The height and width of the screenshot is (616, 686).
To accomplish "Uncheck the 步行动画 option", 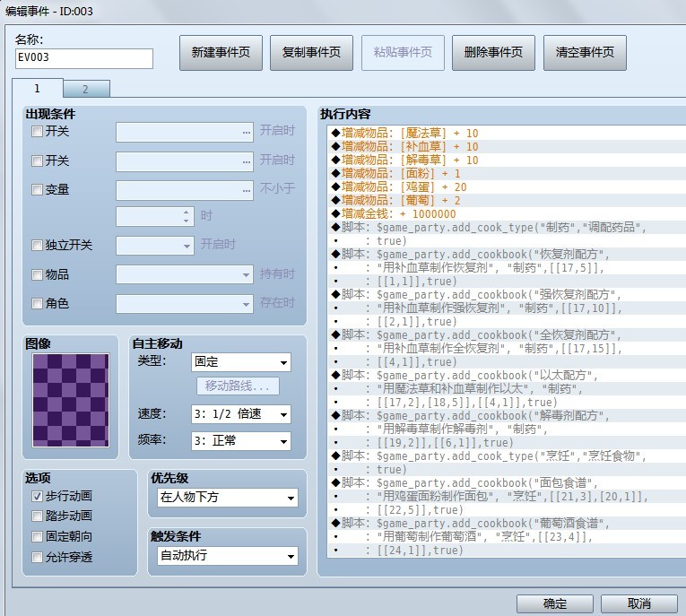I will pos(37,496).
